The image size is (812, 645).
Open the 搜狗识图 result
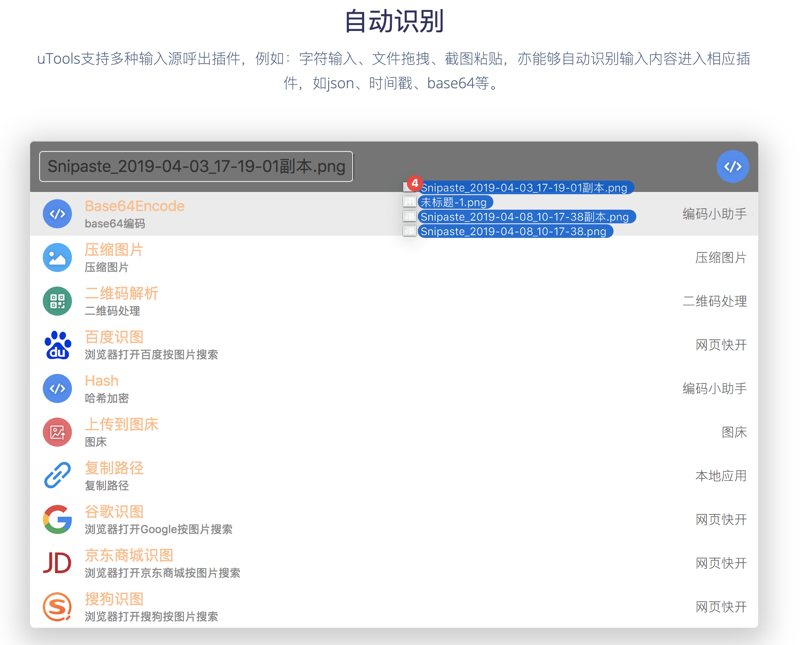click(x=114, y=599)
